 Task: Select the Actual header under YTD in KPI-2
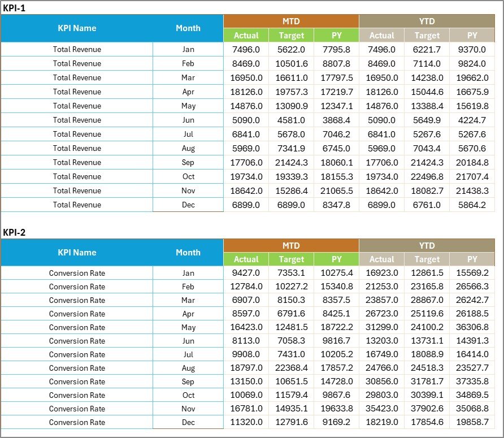[x=382, y=259]
